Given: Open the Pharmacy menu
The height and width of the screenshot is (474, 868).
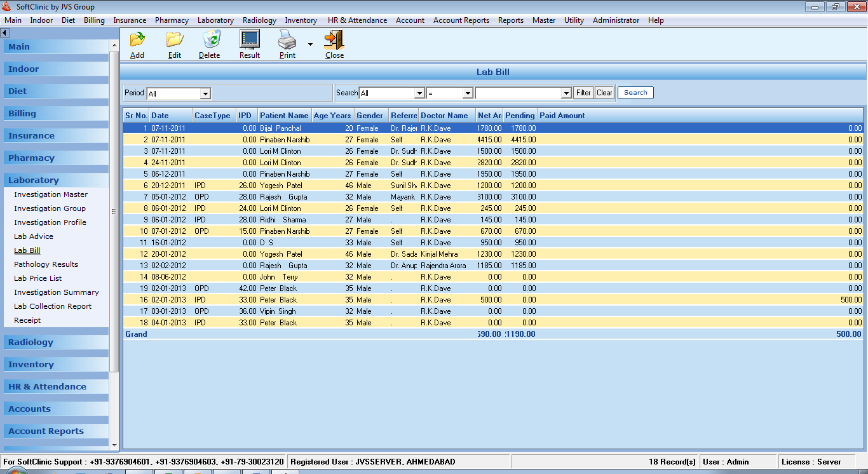Looking at the screenshot, I should coord(172,20).
